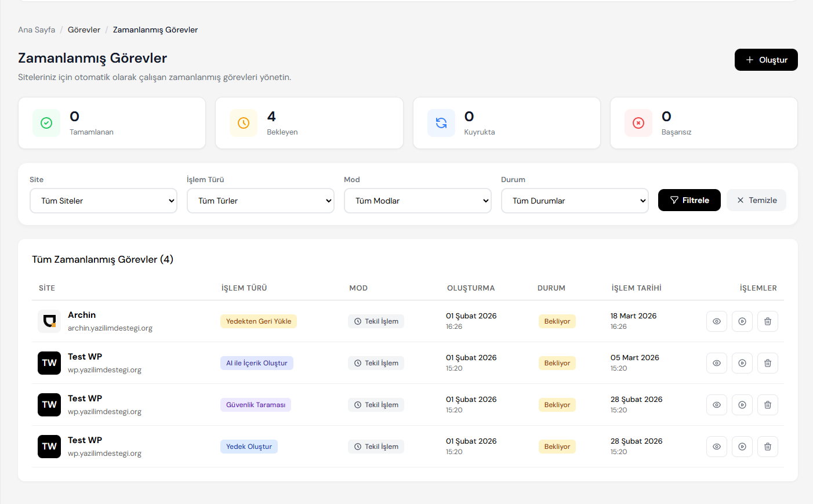The image size is (813, 504).
Task: Click eye icon for Güvenlik Taraması row
Action: click(716, 405)
